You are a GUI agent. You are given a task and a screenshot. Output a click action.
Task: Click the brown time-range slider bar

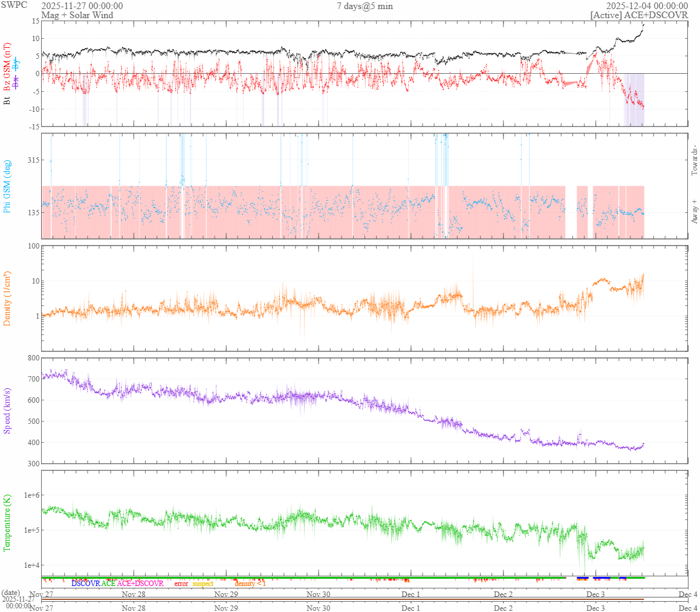(342, 599)
